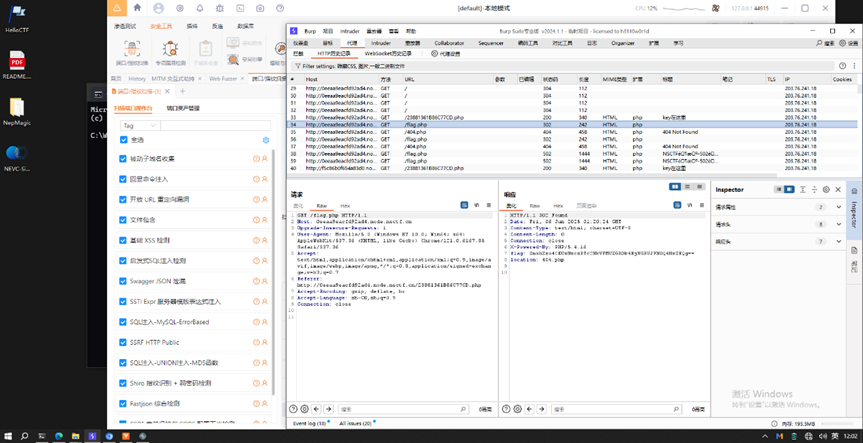Click the request panel search field

[x=403, y=409]
